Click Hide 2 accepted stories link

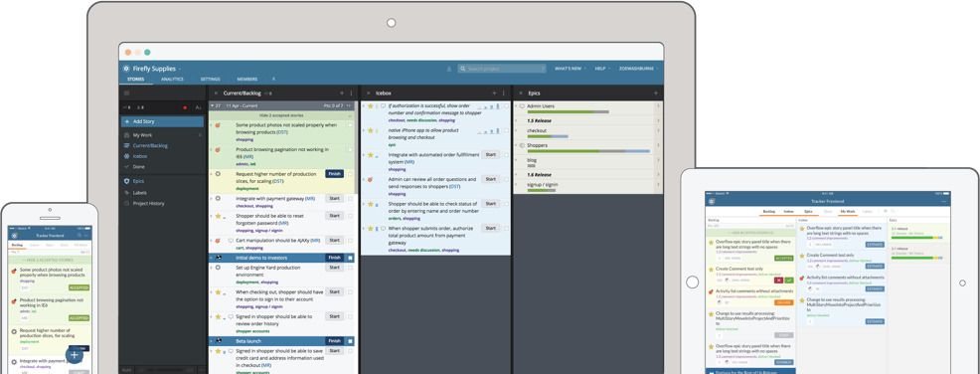281,116
